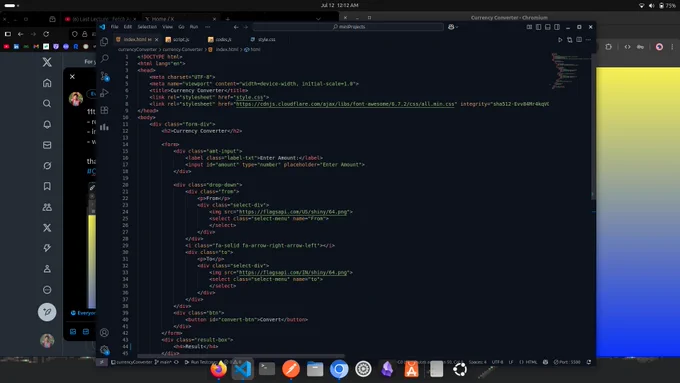Open the editor More Actions ellipsis

coord(588,39)
